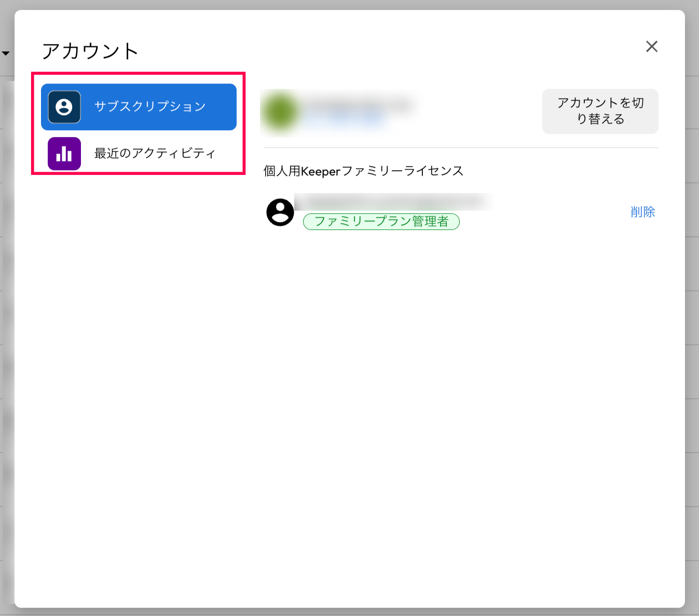Click the アカウント dialog title

pyautogui.click(x=90, y=51)
